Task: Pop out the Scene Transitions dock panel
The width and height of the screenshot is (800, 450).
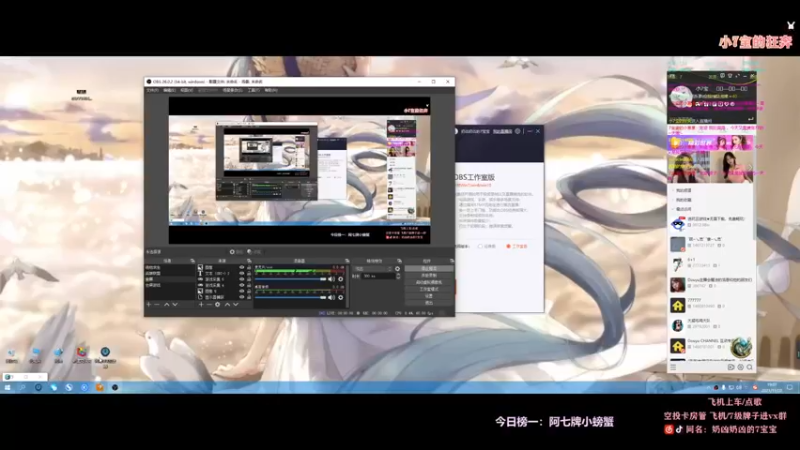Action: (399, 261)
